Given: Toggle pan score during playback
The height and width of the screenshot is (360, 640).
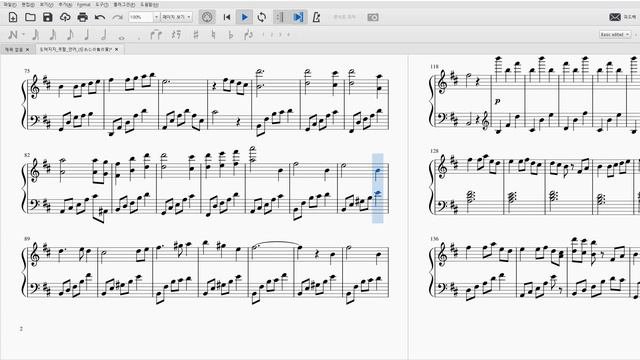Looking at the screenshot, I should pos(298,17).
